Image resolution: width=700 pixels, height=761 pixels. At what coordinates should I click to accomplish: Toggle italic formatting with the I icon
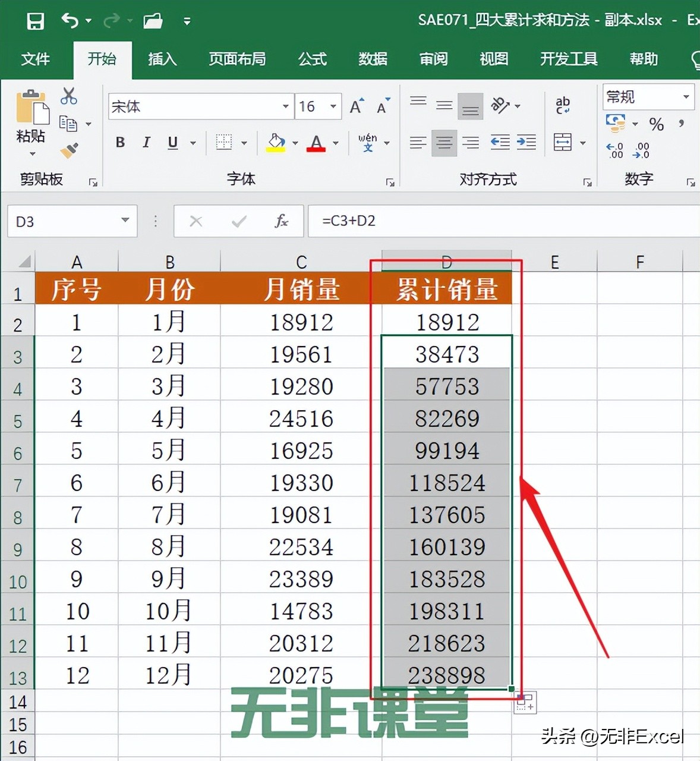click(x=146, y=143)
